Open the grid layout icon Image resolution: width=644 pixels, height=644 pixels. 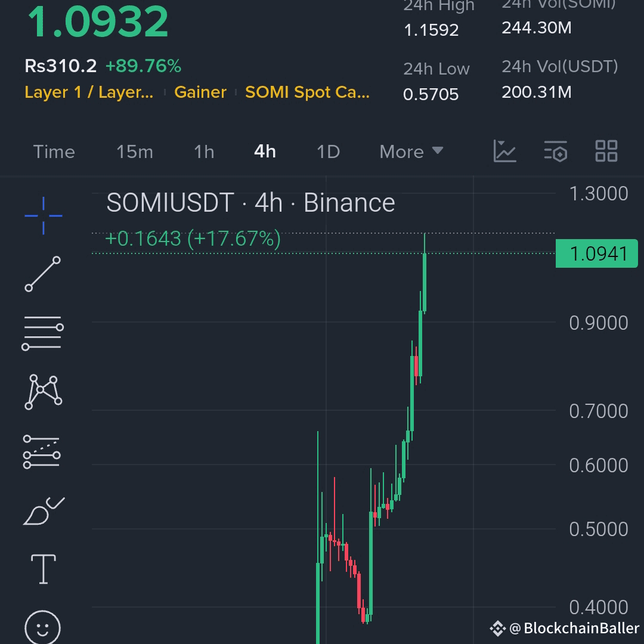click(x=606, y=151)
